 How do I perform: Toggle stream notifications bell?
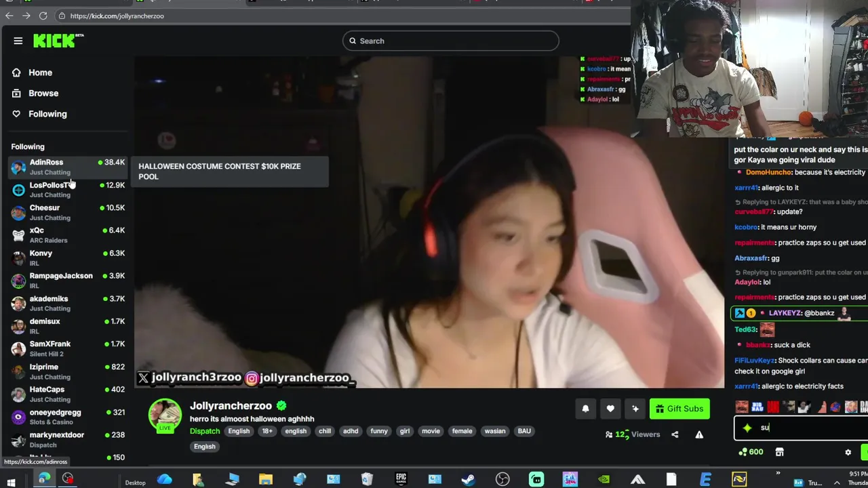pos(585,409)
